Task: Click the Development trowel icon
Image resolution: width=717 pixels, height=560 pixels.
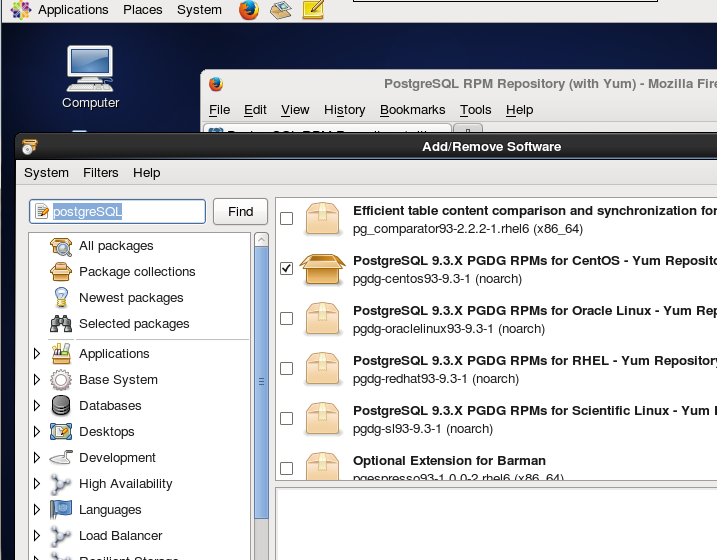Action: point(61,457)
